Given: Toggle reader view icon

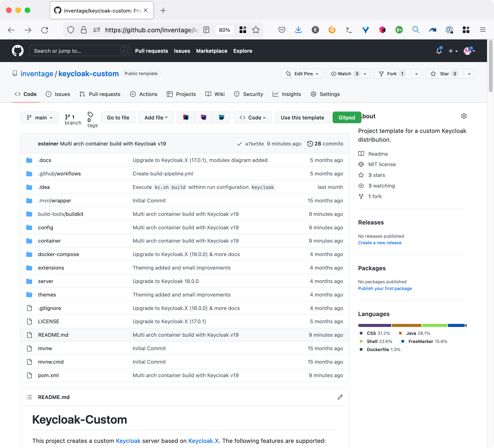Looking at the screenshot, I should (206, 30).
